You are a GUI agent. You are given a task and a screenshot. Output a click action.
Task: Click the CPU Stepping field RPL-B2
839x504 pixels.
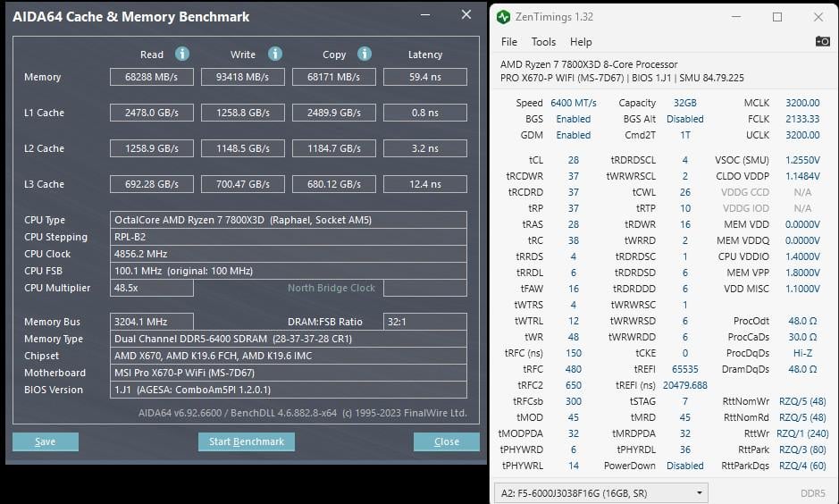coord(289,237)
